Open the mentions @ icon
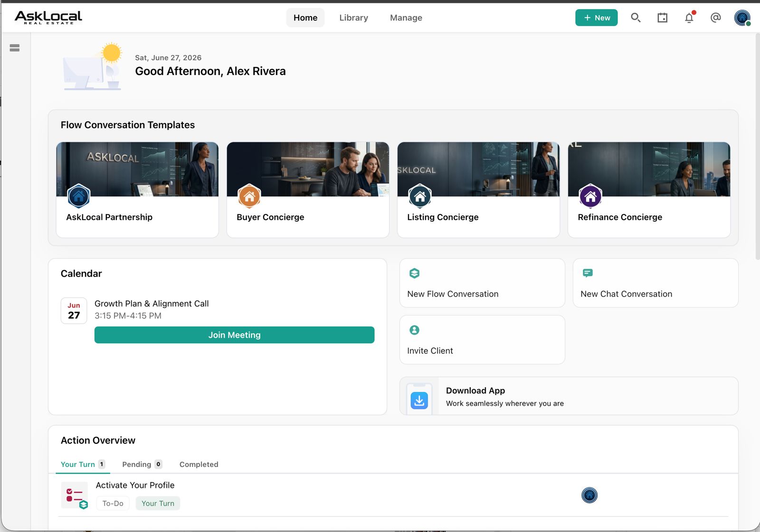760x532 pixels. pyautogui.click(x=715, y=18)
